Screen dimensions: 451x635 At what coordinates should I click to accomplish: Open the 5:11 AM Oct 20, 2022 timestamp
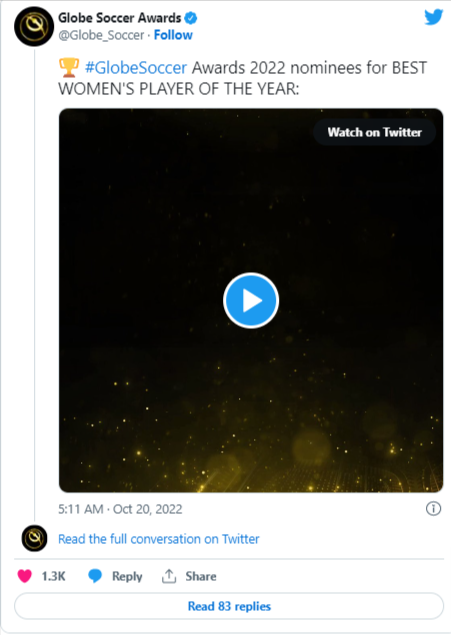coord(120,509)
